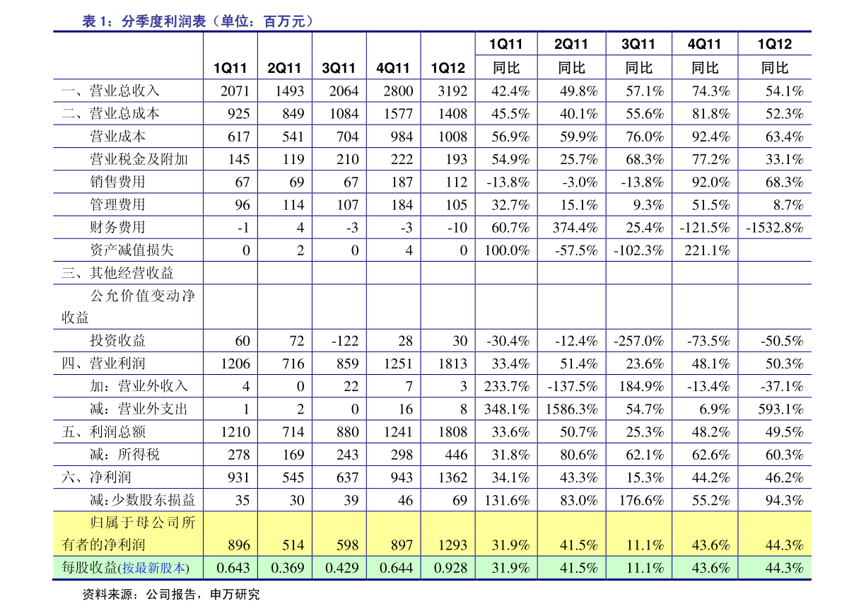
Task: Click non-operating expense growth 1586.3%
Action: point(572,409)
